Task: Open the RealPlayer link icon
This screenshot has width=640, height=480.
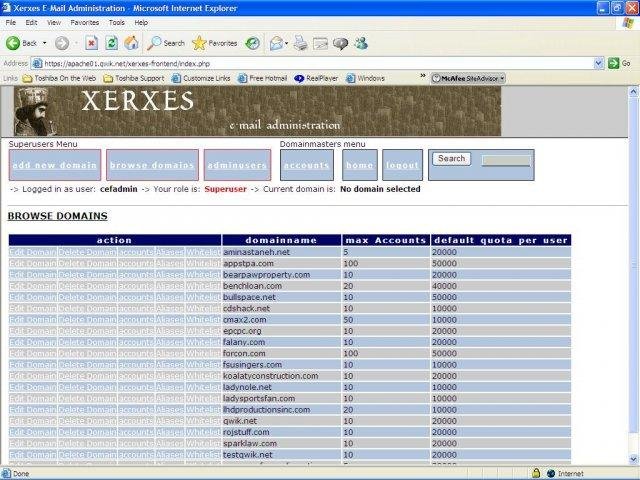Action: click(x=299, y=78)
